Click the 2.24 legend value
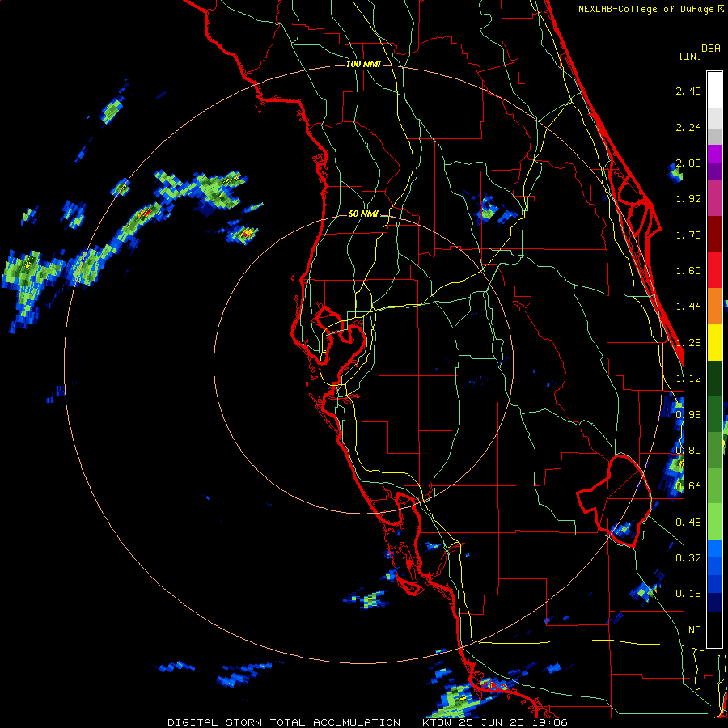728x728 pixels. point(688,127)
